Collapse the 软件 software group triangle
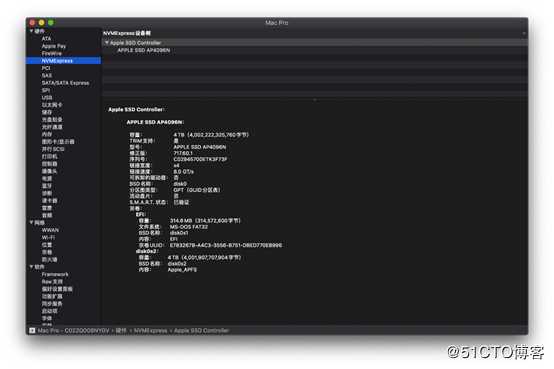Screen dimensions: 554x369 coord(32,267)
